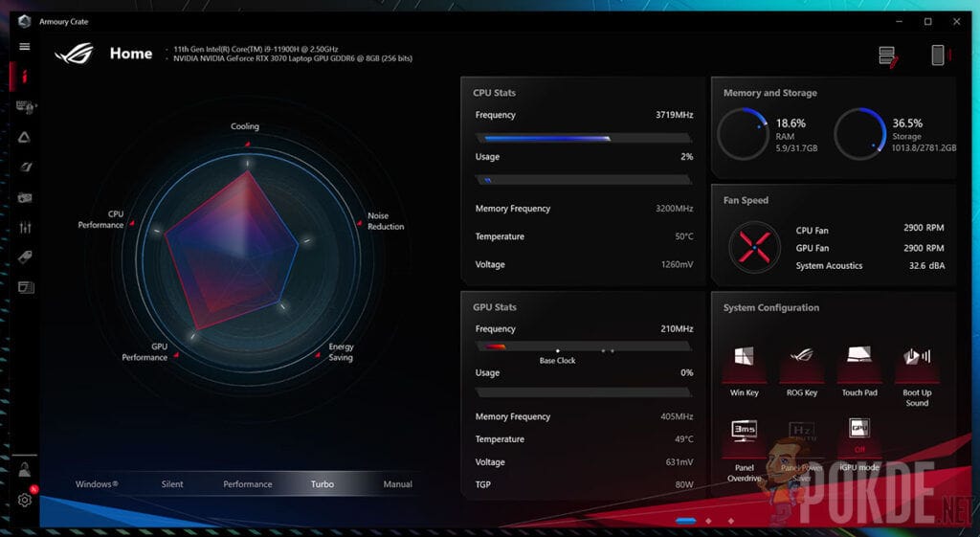The image size is (980, 537).
Task: Click the GPU Fan 2900 RPM row
Action: (870, 248)
